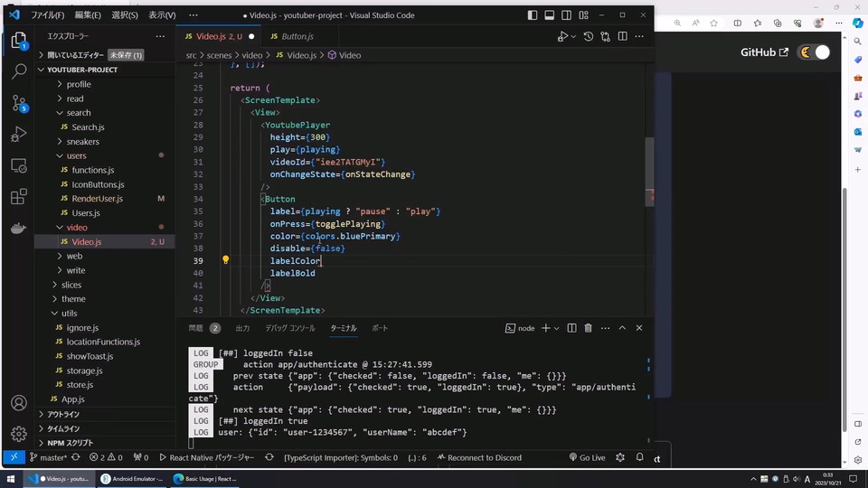The height and width of the screenshot is (488, 868).
Task: Split the editor to the right
Action: (x=622, y=36)
